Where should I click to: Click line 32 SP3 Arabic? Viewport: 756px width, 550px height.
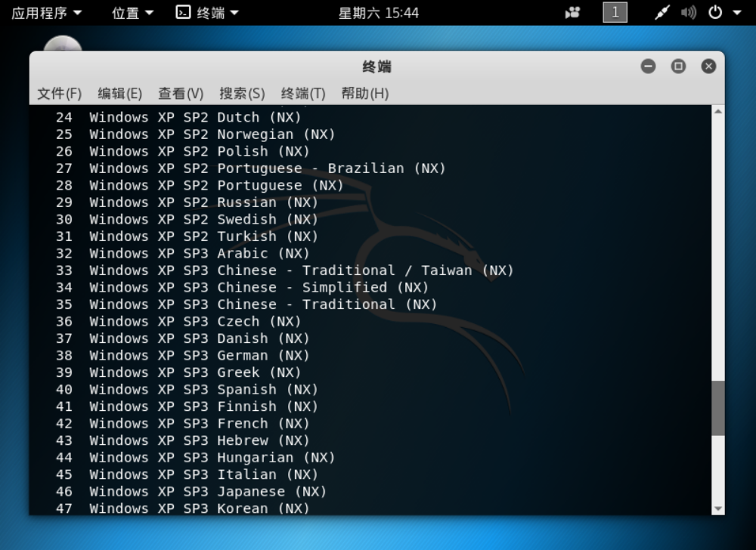pyautogui.click(x=183, y=253)
